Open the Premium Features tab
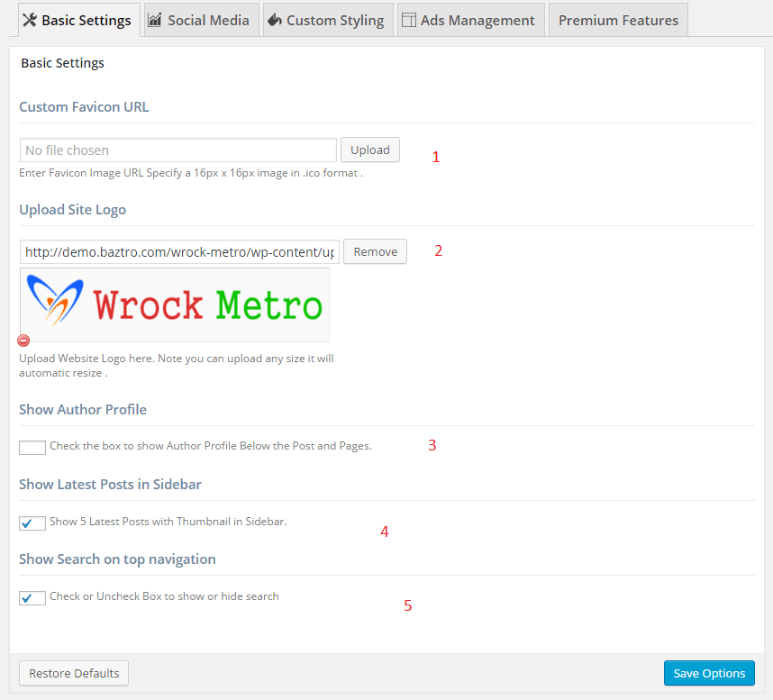Screen dimensions: 773x700 tap(618, 20)
